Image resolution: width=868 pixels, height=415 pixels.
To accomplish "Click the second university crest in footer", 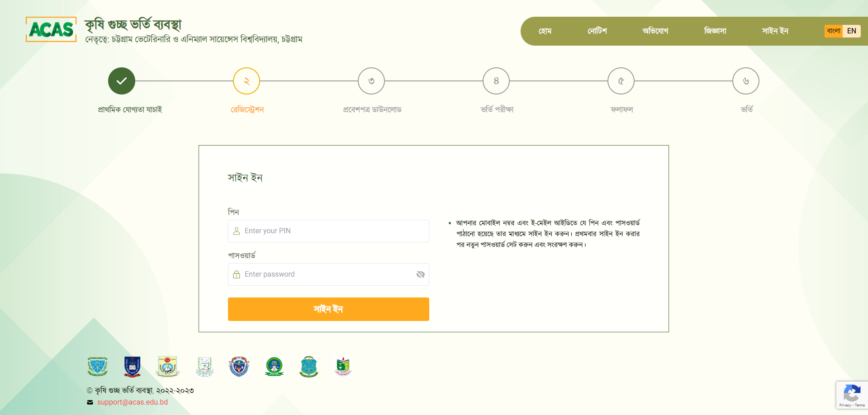I will point(133,367).
